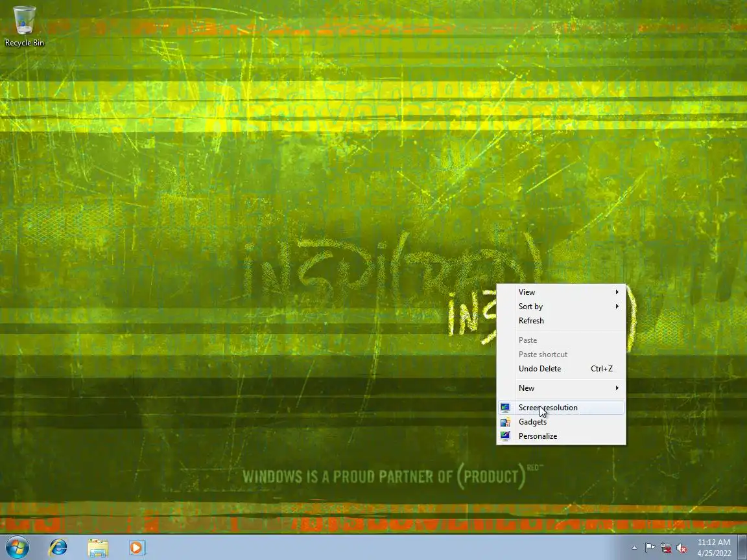Click the New submenu arrow
Viewport: 747px width, 560px height.
coord(617,388)
